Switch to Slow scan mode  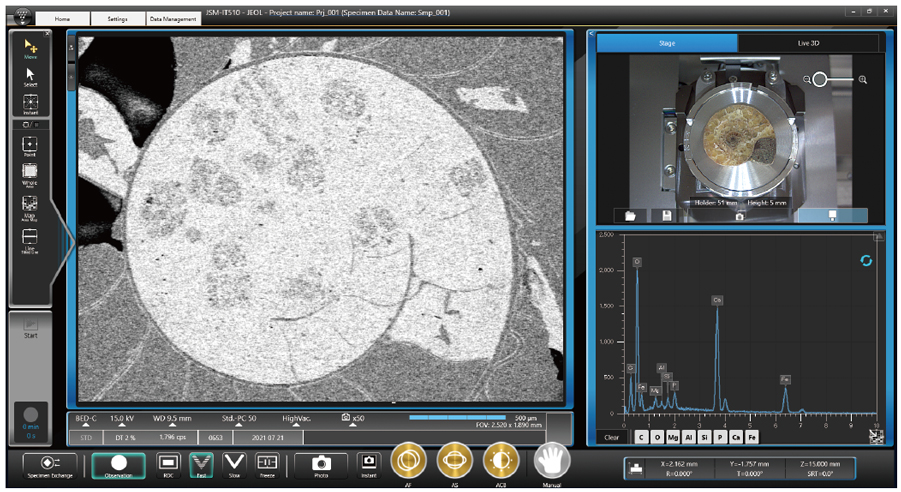pos(235,463)
